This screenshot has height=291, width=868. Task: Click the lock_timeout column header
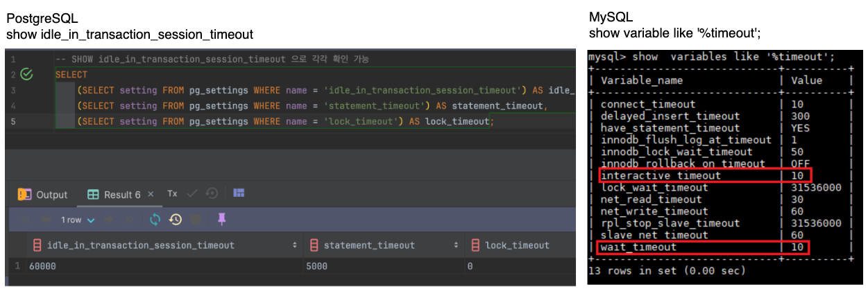click(x=520, y=245)
